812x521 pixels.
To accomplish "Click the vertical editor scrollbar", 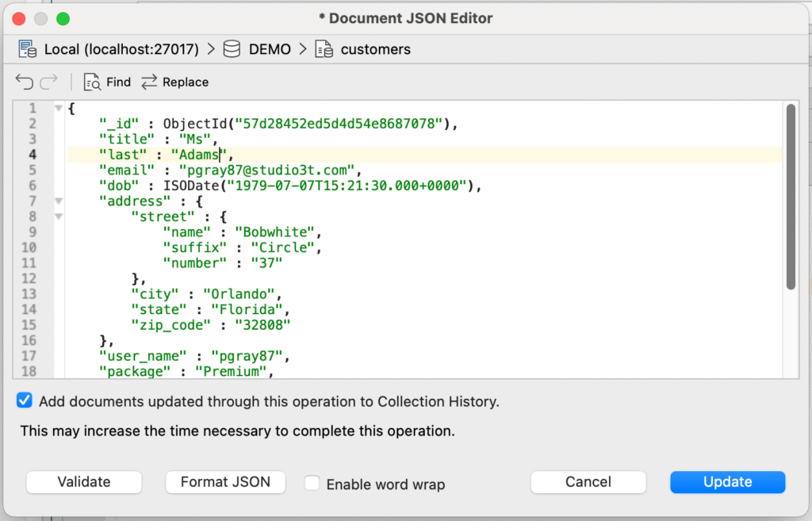I will (x=790, y=198).
